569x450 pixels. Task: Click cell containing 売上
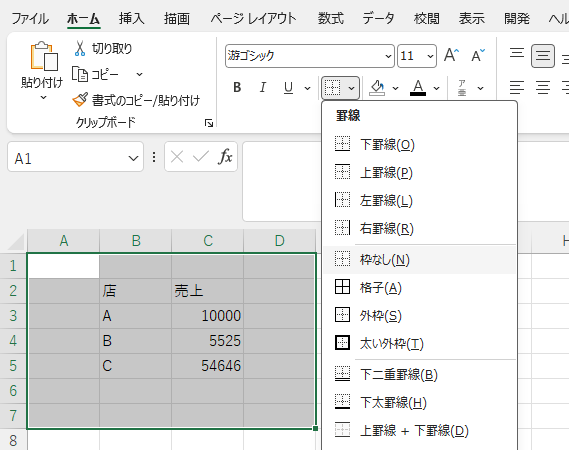click(207, 291)
